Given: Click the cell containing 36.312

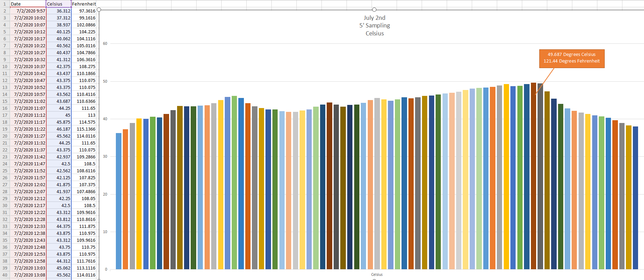Looking at the screenshot, I should click(x=59, y=11).
